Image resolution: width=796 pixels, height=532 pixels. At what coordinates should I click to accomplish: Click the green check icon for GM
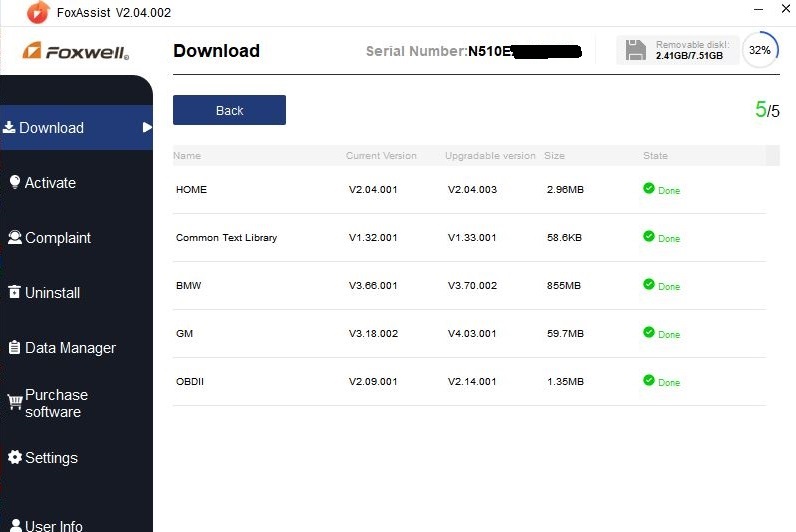tap(648, 332)
